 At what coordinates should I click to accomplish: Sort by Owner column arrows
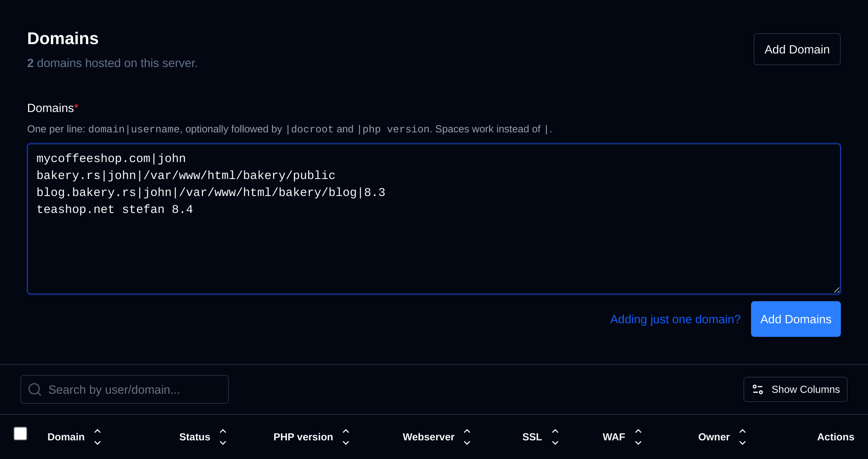coord(743,437)
